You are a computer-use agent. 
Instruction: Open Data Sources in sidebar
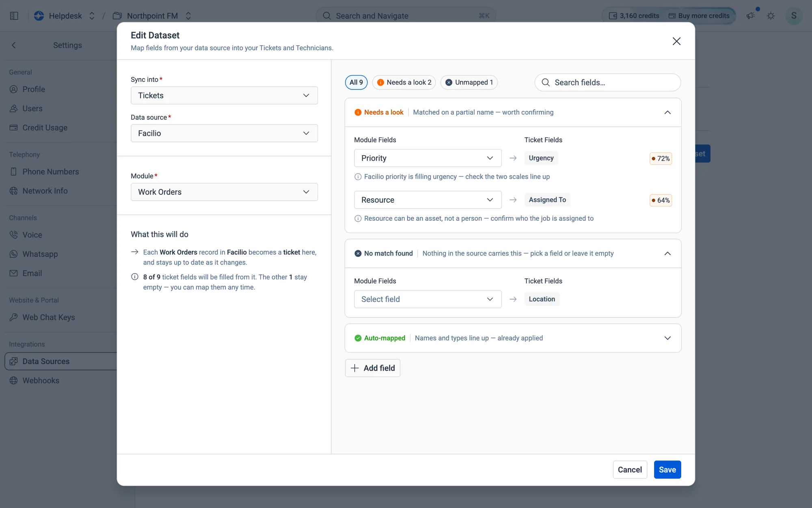[61, 361]
